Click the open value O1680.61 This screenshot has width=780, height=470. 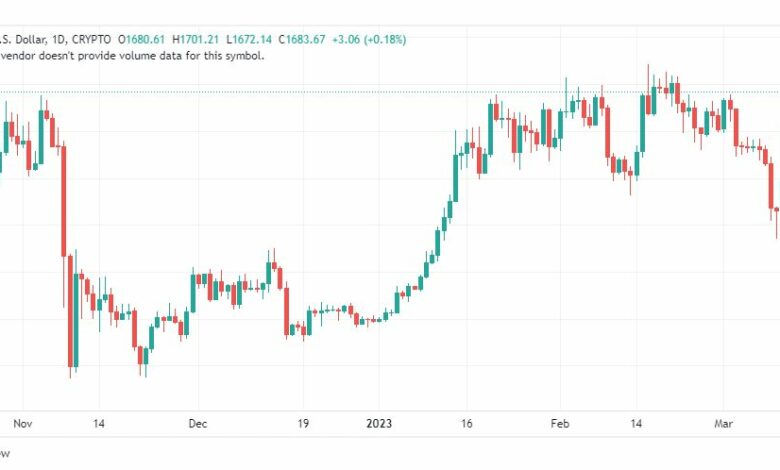click(x=141, y=39)
